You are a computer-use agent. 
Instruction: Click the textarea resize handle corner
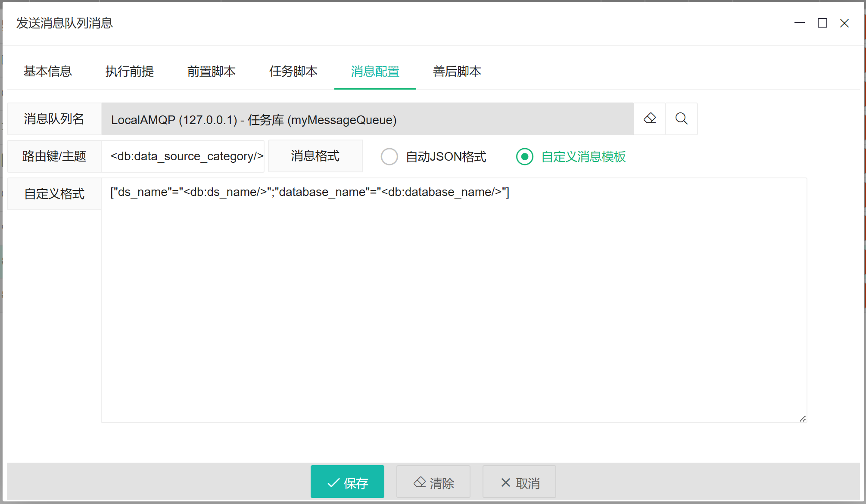coord(803,419)
